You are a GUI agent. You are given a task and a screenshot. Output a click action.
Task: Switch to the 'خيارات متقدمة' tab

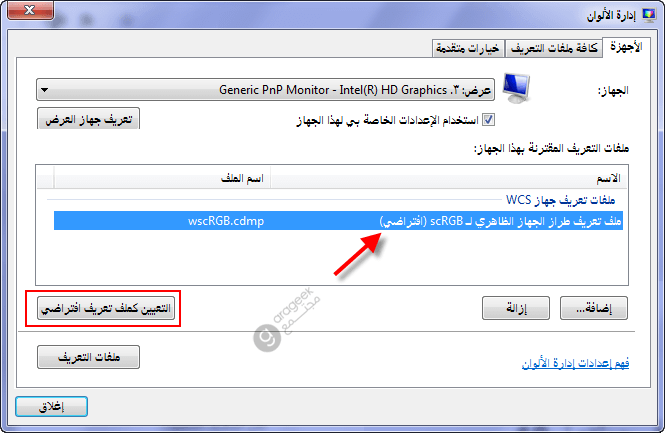point(468,48)
